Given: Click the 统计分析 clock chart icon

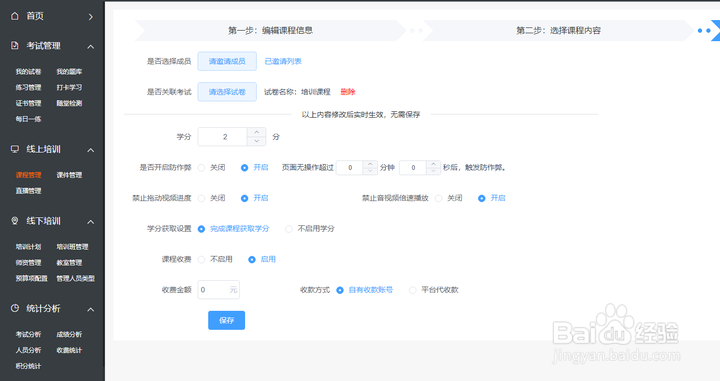Looking at the screenshot, I should pos(15,308).
